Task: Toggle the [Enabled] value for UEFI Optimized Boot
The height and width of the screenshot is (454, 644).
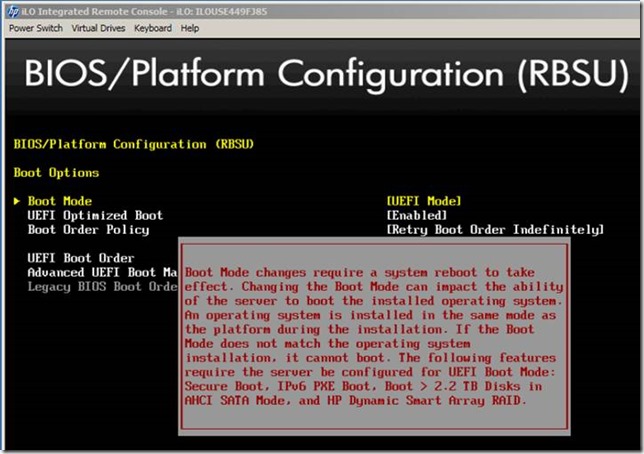Action: pos(416,216)
